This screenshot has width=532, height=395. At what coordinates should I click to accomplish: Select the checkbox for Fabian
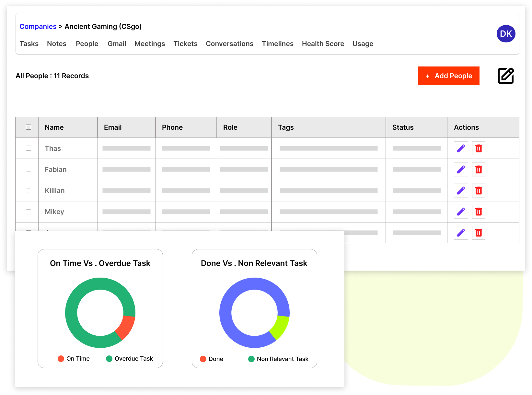[x=29, y=170]
